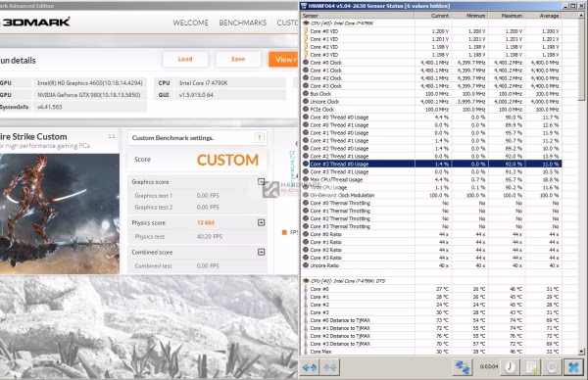Screen dimensions: 588x380
Task: Click the question mark help icon beside Custom Benchmark settings
Action: [259, 137]
